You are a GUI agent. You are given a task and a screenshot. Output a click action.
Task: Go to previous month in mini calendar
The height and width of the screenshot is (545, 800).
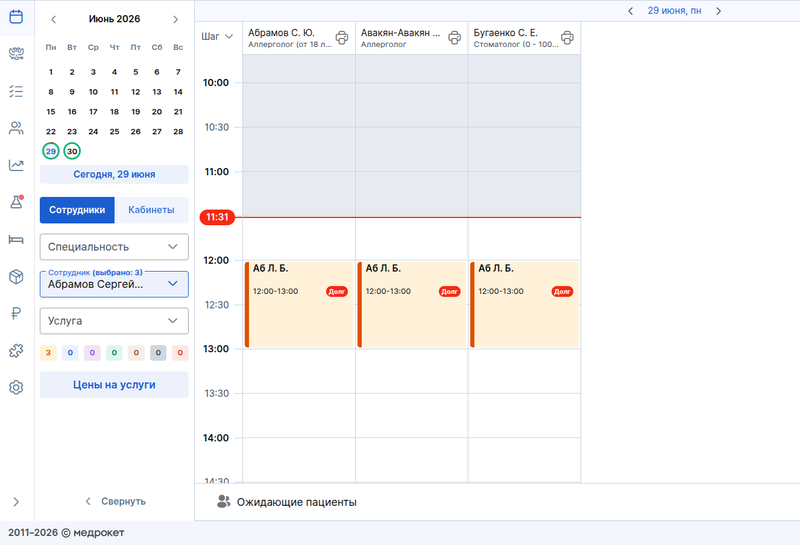tap(54, 19)
